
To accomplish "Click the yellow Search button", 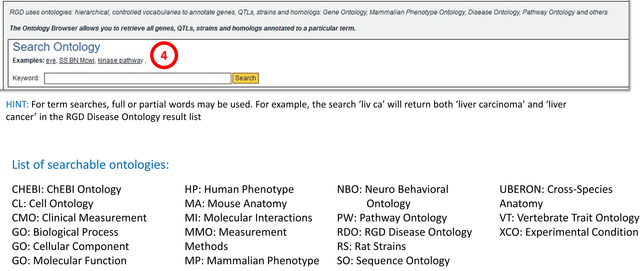I will [x=245, y=78].
